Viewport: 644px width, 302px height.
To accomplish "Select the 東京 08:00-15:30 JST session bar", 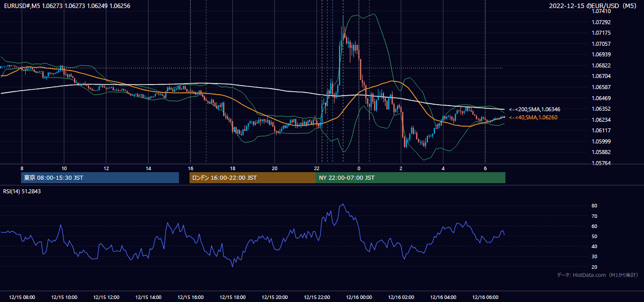I will 100,178.
